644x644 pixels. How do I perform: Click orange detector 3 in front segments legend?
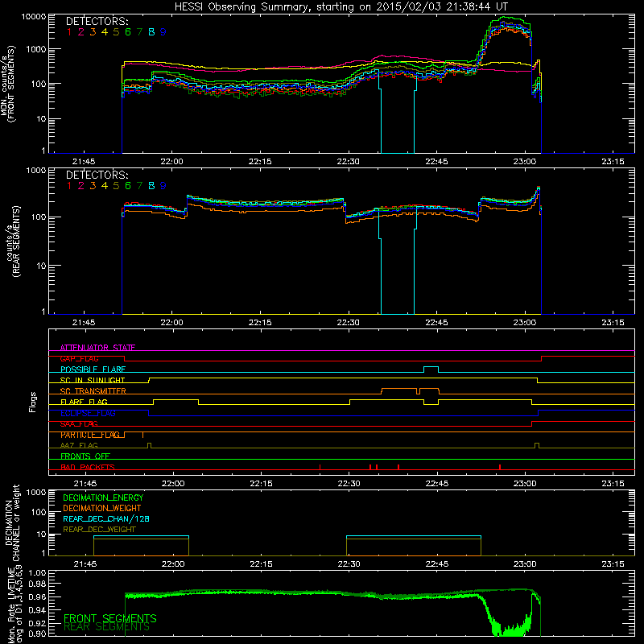click(x=93, y=32)
